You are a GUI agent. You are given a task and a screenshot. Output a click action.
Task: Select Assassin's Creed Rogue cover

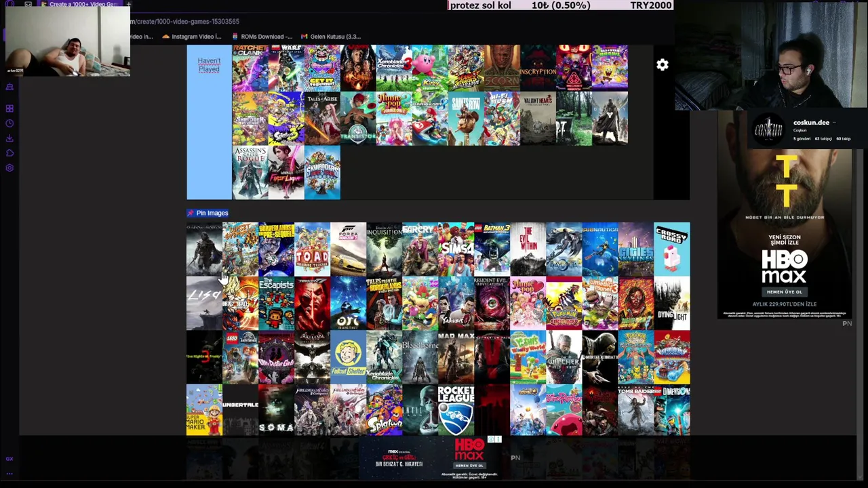(x=250, y=172)
